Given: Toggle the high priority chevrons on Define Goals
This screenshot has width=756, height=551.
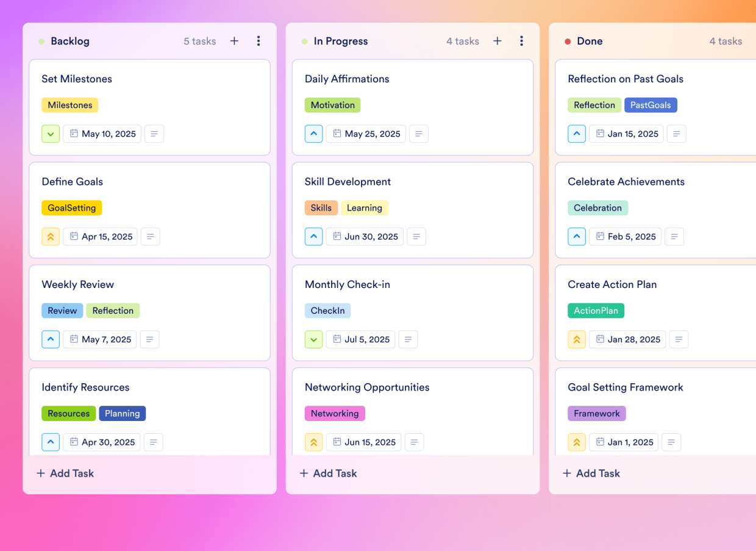Looking at the screenshot, I should coord(51,236).
